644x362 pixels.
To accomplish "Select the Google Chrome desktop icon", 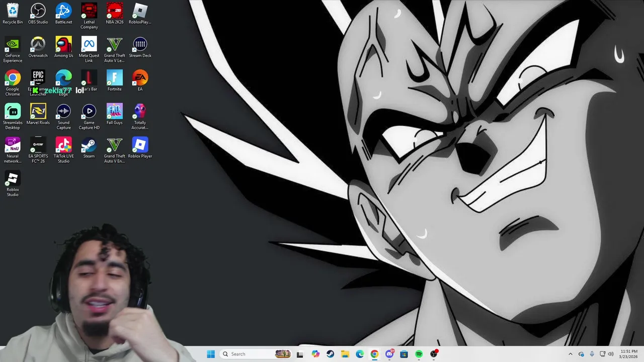I will tap(13, 83).
